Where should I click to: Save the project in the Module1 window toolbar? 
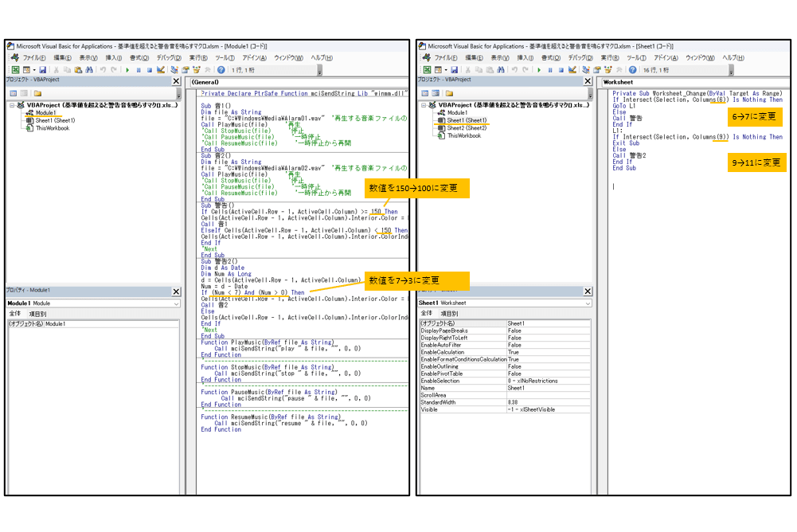point(43,69)
